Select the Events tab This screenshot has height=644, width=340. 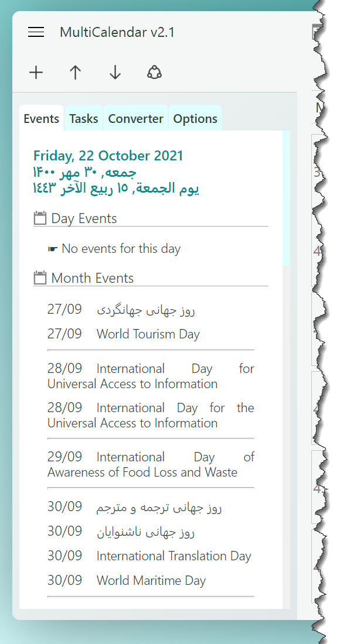[41, 119]
